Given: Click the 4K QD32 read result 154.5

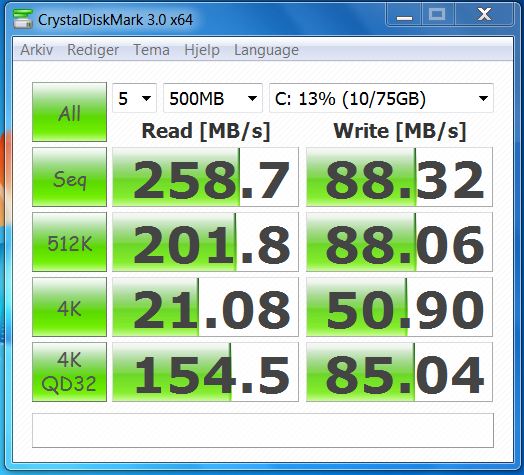Looking at the screenshot, I should pos(205,371).
